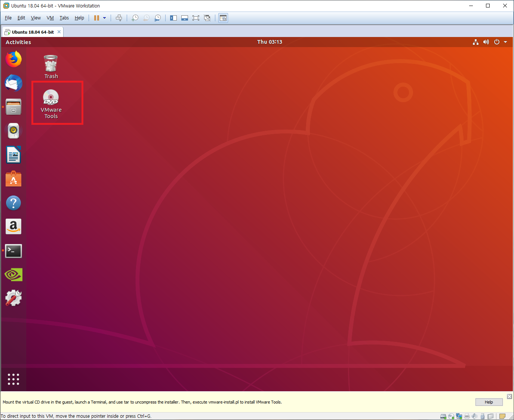Screen dimensions: 514x420
Task: Click the VMware Workstation title bar app icon
Action: coord(6,6)
